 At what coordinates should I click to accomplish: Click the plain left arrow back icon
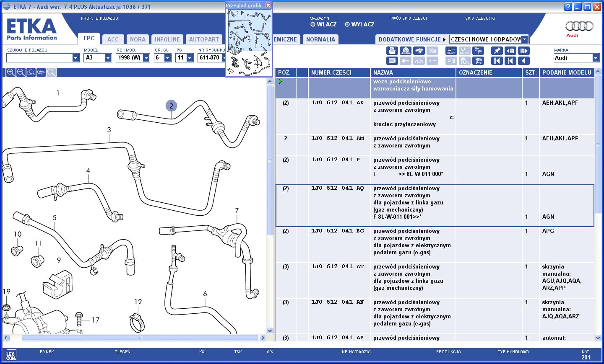[x=524, y=61]
